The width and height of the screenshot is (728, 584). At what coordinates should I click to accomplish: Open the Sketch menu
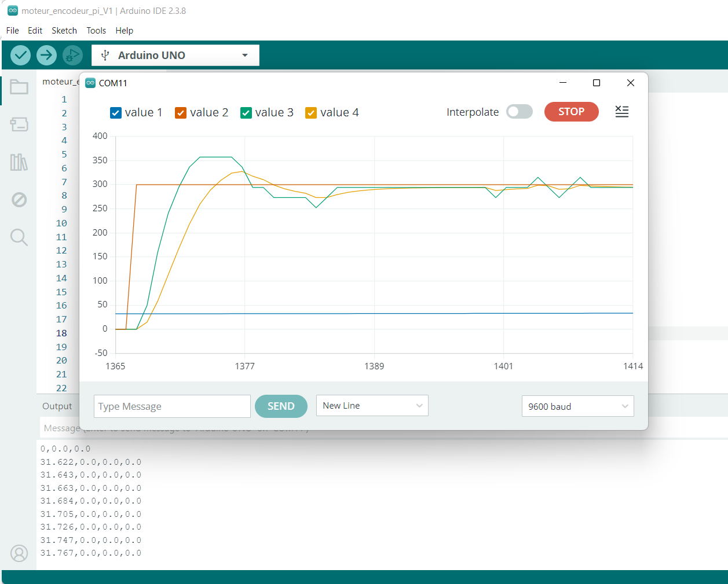point(64,31)
